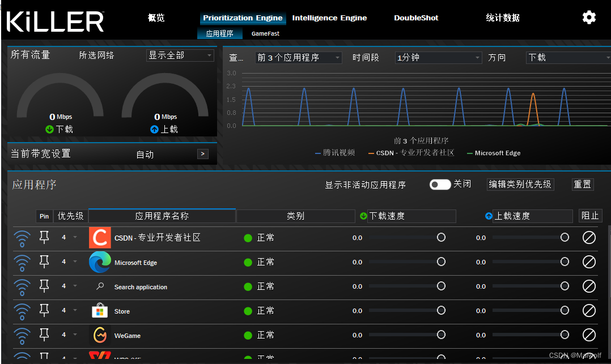Toggle the block control on the Store row
The image size is (611, 364).
tap(588, 310)
